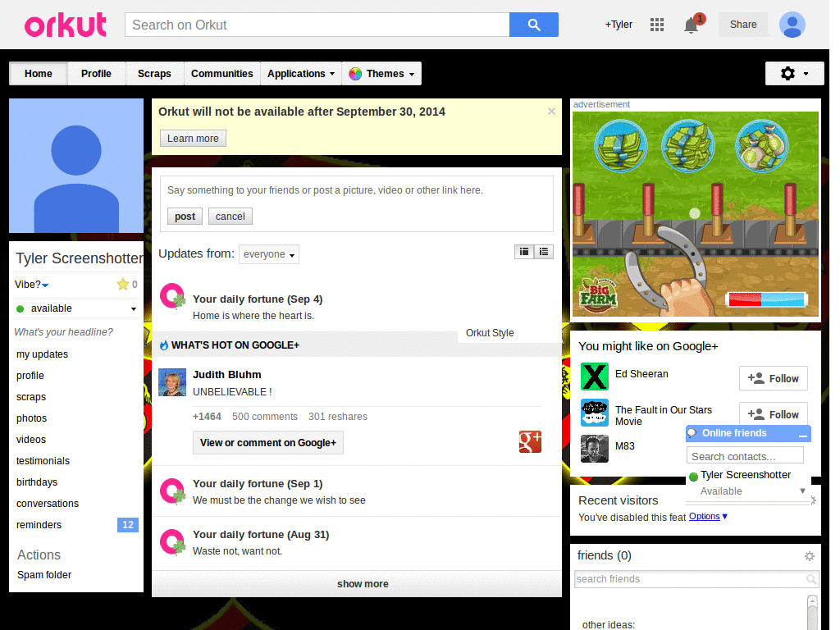Follow The Fault in Our Stars Movie
840x630 pixels.
[773, 413]
